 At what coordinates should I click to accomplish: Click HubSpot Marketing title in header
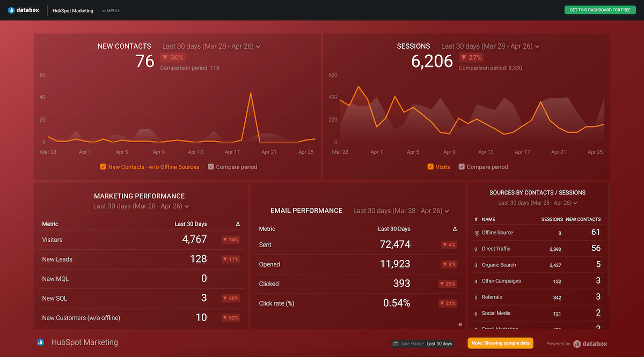[x=73, y=11]
